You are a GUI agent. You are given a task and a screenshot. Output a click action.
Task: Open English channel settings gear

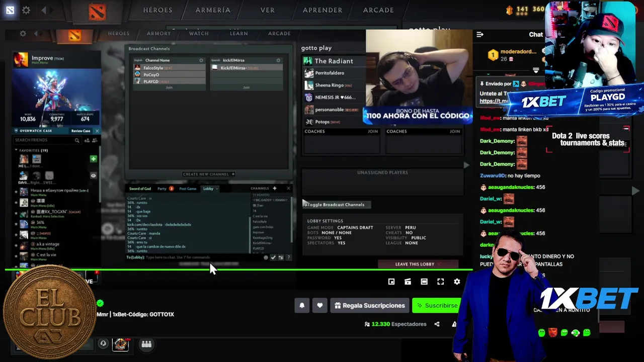[201, 60]
